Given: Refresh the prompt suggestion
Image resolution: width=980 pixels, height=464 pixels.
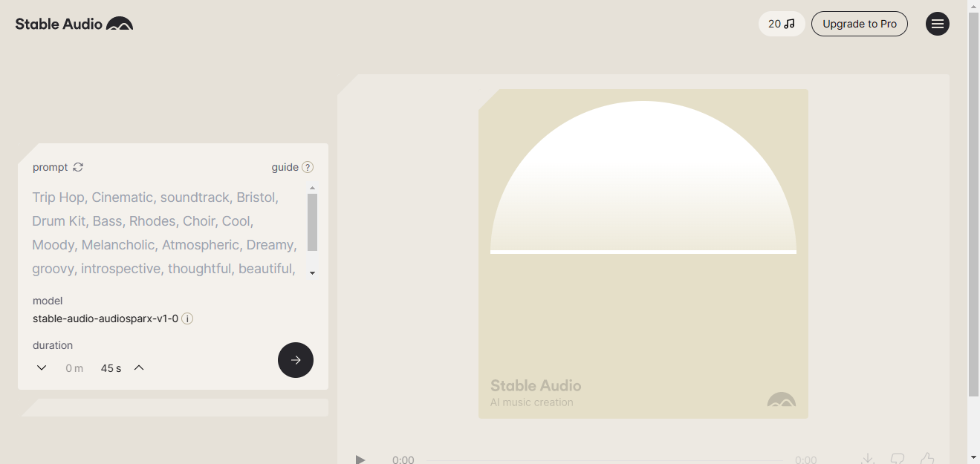Looking at the screenshot, I should (77, 167).
